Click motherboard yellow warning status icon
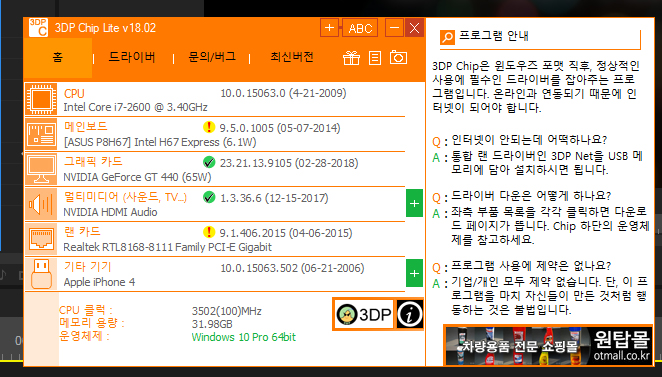This screenshot has height=377, width=662. coord(209,127)
